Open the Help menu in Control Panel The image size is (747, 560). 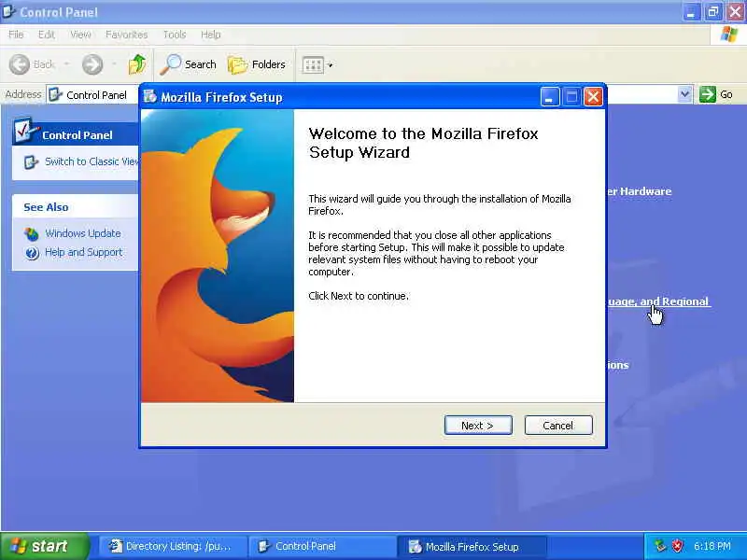[210, 35]
